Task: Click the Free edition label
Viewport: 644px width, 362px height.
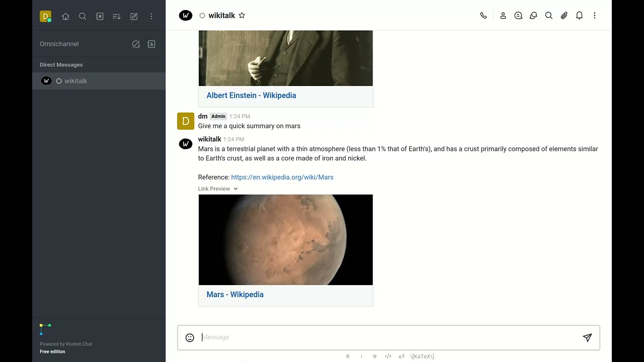Action: (52, 351)
